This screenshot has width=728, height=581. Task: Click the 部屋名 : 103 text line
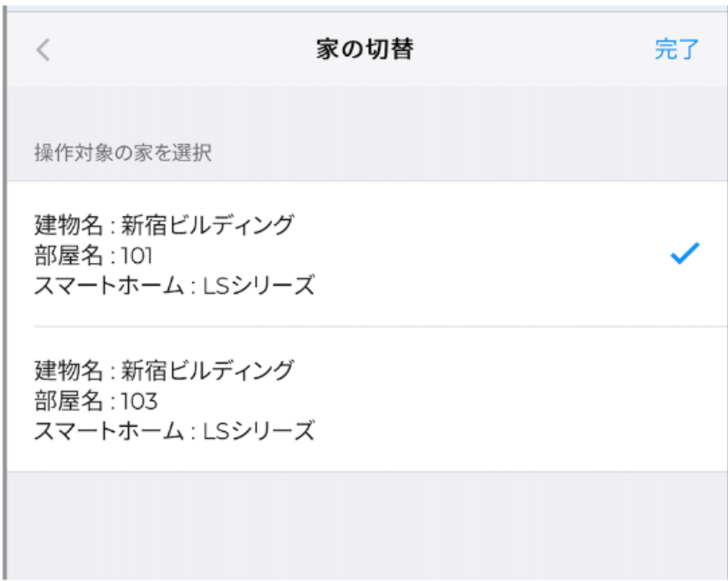coord(95,400)
